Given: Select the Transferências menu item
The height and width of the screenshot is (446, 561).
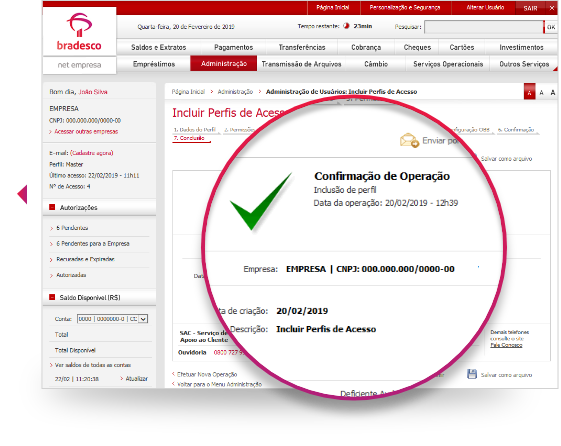Looking at the screenshot, I should pyautogui.click(x=302, y=47).
